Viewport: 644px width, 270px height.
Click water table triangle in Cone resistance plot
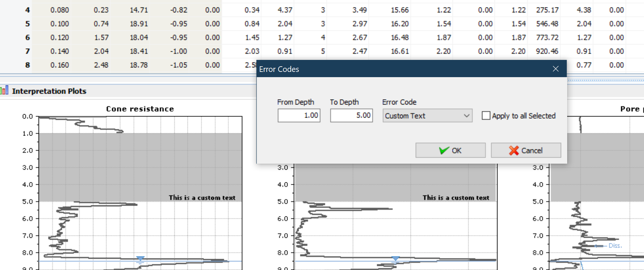(x=140, y=259)
